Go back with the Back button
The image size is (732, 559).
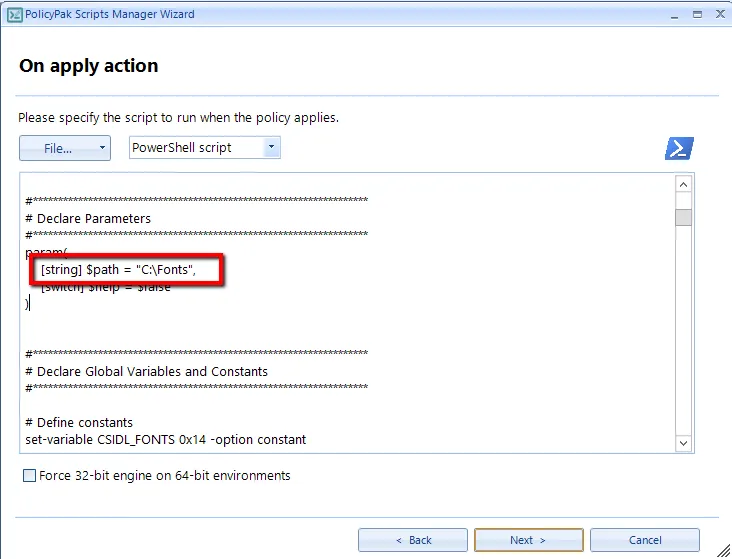point(412,540)
